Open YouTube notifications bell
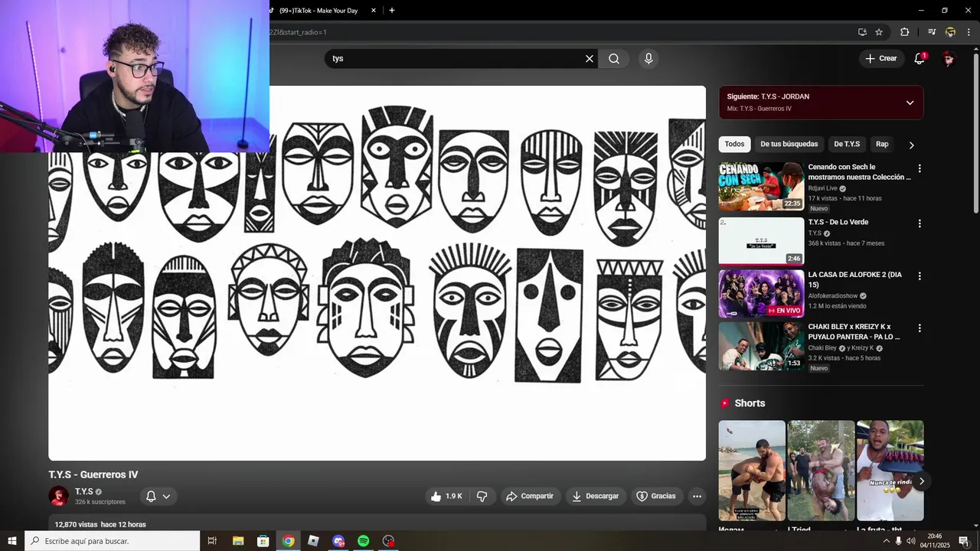 click(x=920, y=58)
